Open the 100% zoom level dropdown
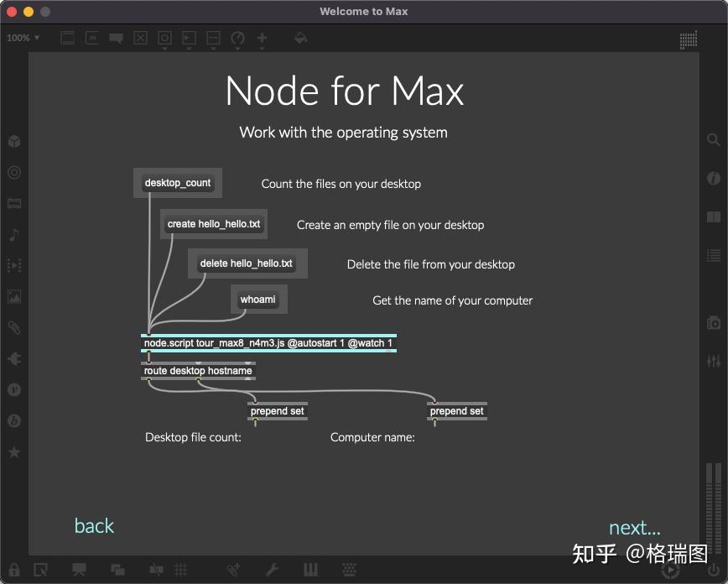 coord(21,37)
